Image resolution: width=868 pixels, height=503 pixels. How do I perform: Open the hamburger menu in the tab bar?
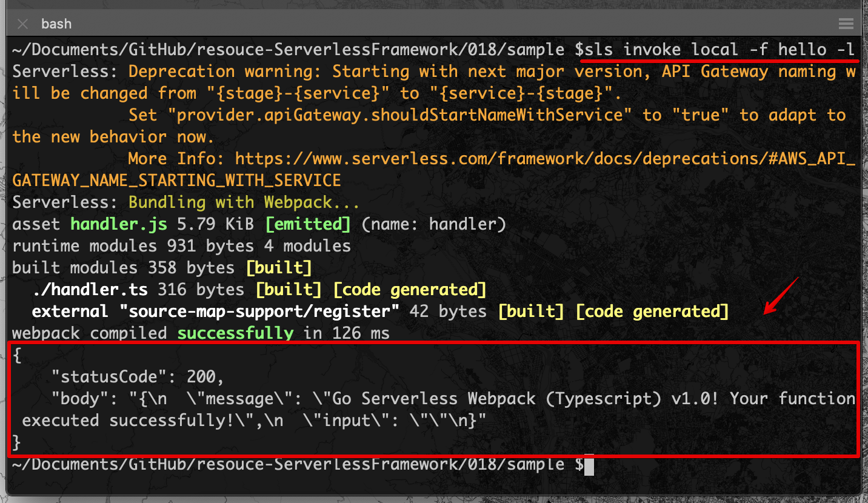point(846,24)
